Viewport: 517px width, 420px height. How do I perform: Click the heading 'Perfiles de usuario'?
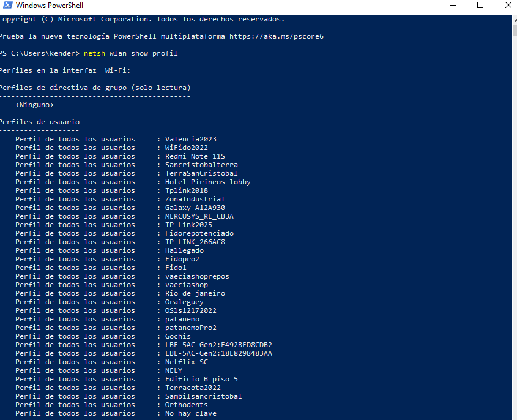click(40, 122)
